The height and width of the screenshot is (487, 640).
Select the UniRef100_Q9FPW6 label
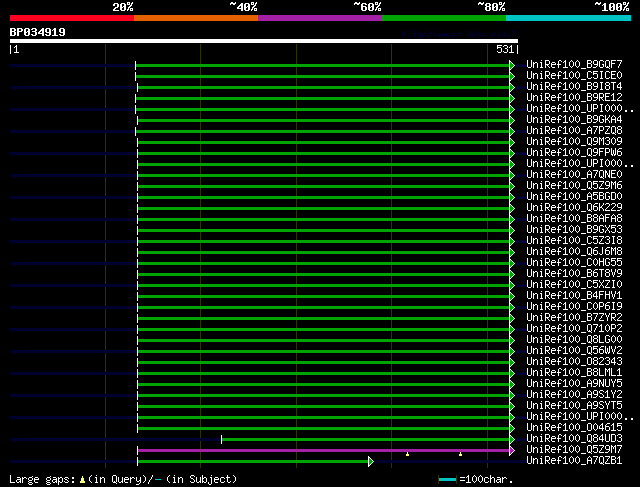(x=574, y=153)
